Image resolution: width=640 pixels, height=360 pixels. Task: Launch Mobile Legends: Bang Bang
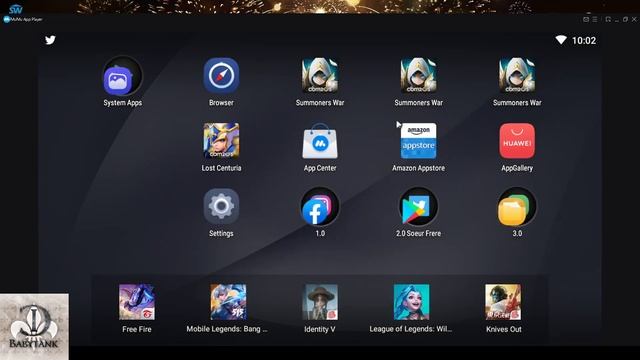tap(228, 302)
